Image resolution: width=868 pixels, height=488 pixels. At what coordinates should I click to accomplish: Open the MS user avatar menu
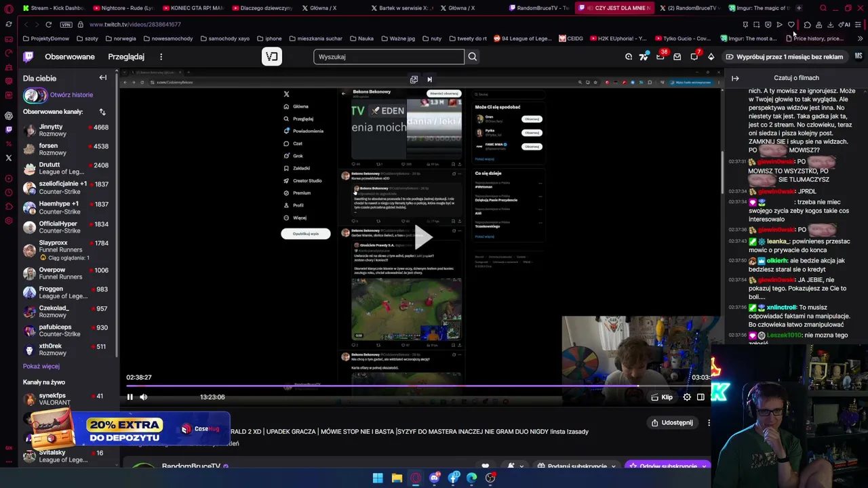pyautogui.click(x=859, y=57)
